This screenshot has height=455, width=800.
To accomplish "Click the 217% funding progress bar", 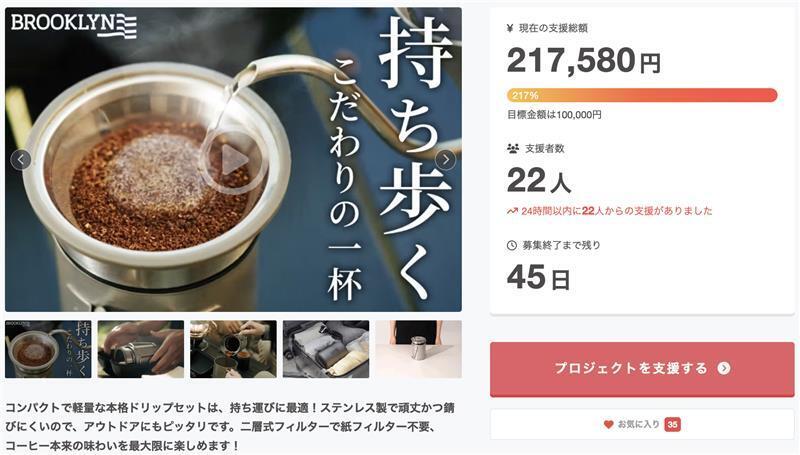I will pos(642,95).
